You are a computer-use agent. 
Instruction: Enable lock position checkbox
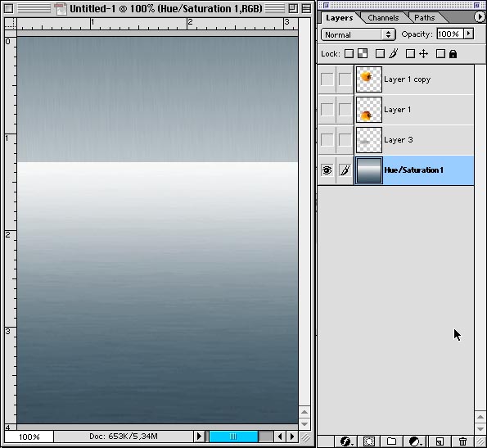pyautogui.click(x=410, y=54)
